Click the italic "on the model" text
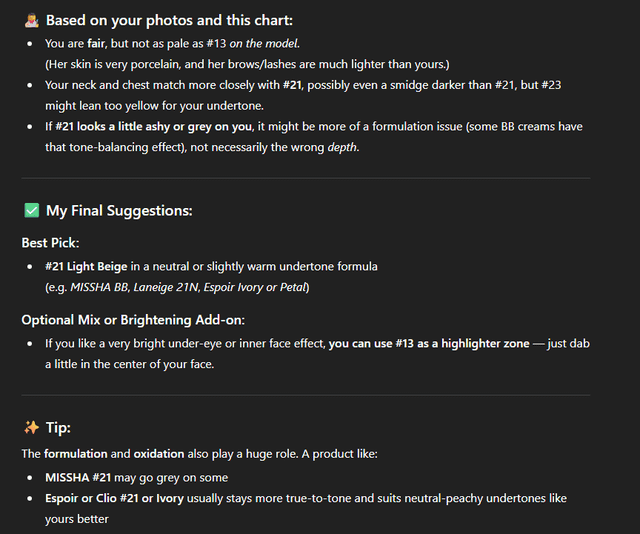 265,44
